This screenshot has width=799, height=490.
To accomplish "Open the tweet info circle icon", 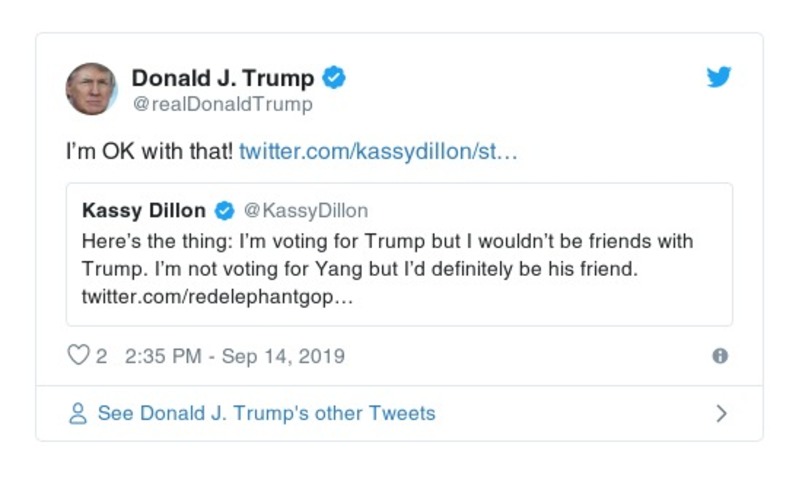I will coord(719,356).
